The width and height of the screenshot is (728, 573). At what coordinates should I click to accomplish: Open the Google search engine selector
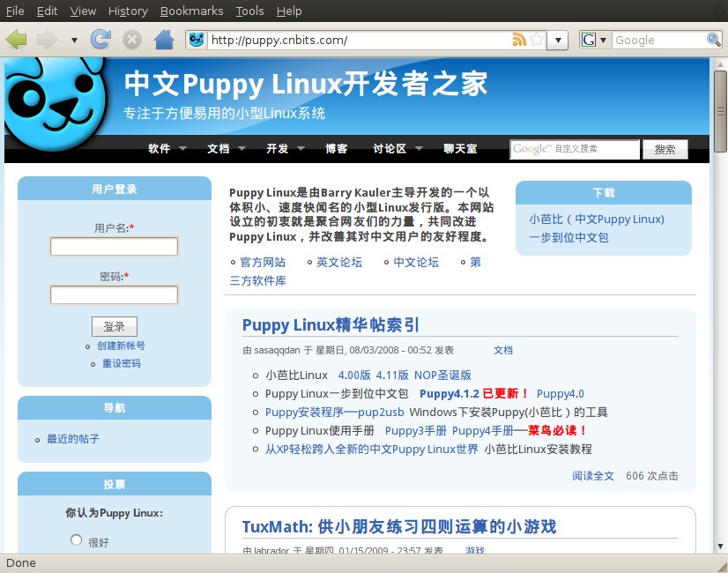pos(594,40)
